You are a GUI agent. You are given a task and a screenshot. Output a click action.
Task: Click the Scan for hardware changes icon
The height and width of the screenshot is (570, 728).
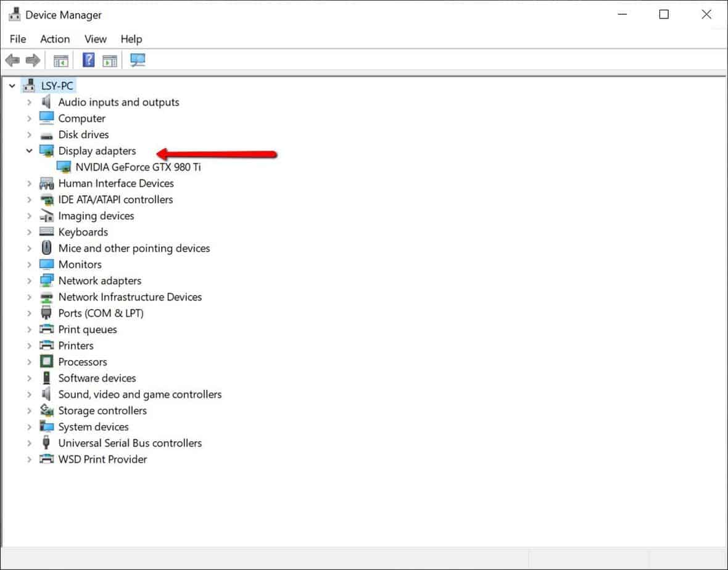point(138,60)
